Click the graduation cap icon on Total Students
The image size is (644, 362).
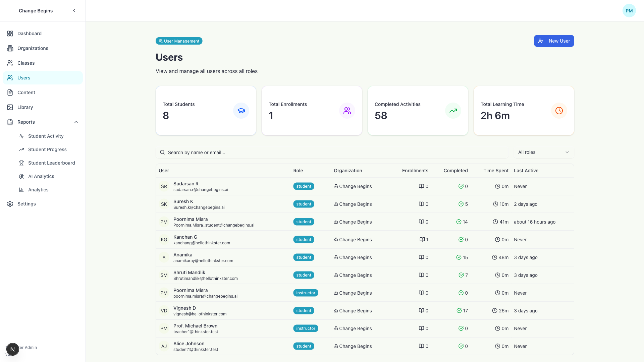point(241,111)
